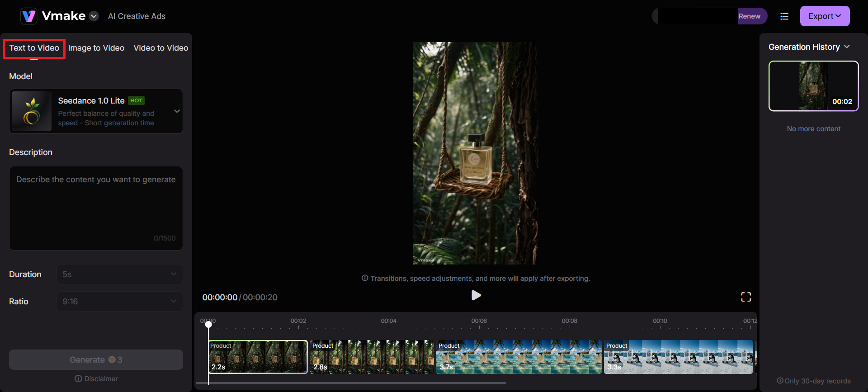Expand the Vmake product switcher chevron

click(94, 16)
